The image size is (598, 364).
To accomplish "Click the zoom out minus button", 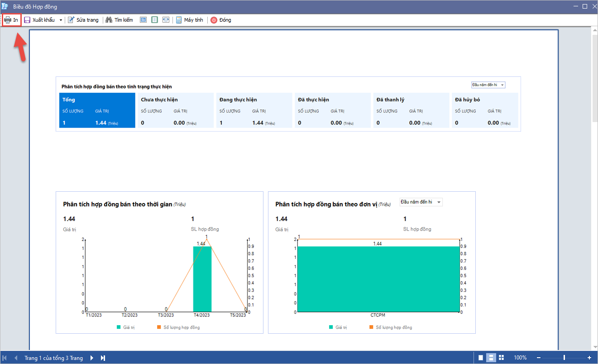I will 539,358.
